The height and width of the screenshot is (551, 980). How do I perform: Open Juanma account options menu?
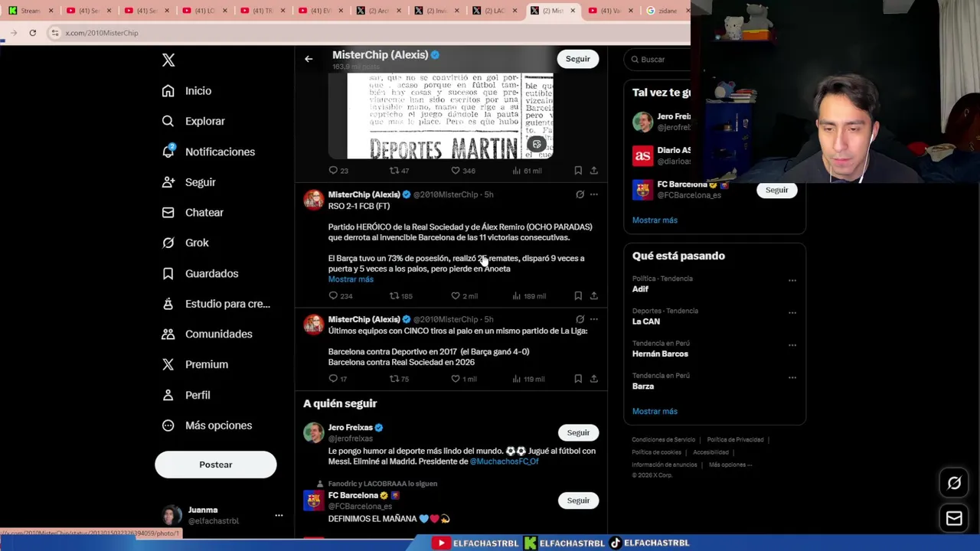(279, 515)
